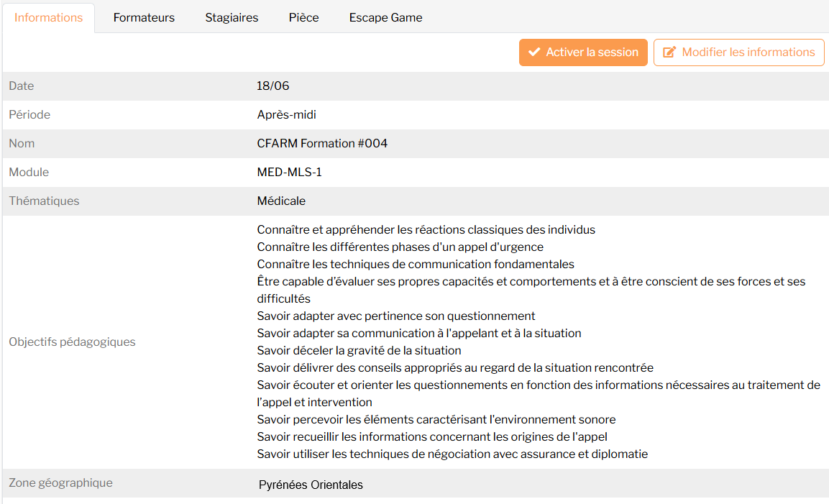Select the Nom row label
The image size is (829, 504).
pos(21,143)
